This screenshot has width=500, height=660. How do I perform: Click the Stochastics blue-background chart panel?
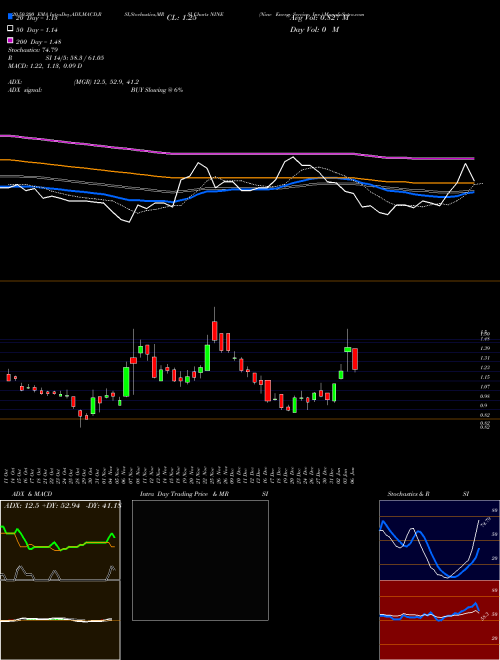[439, 540]
